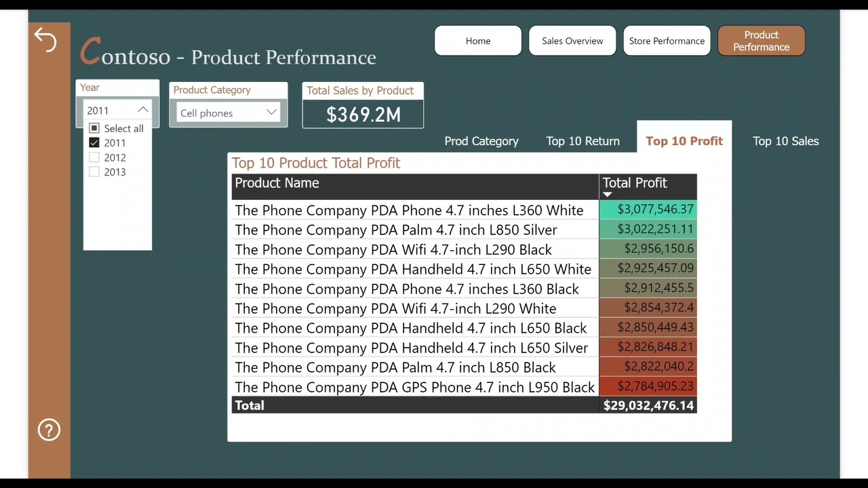Select the Top 10 Profit tab
868x488 pixels.
[684, 141]
